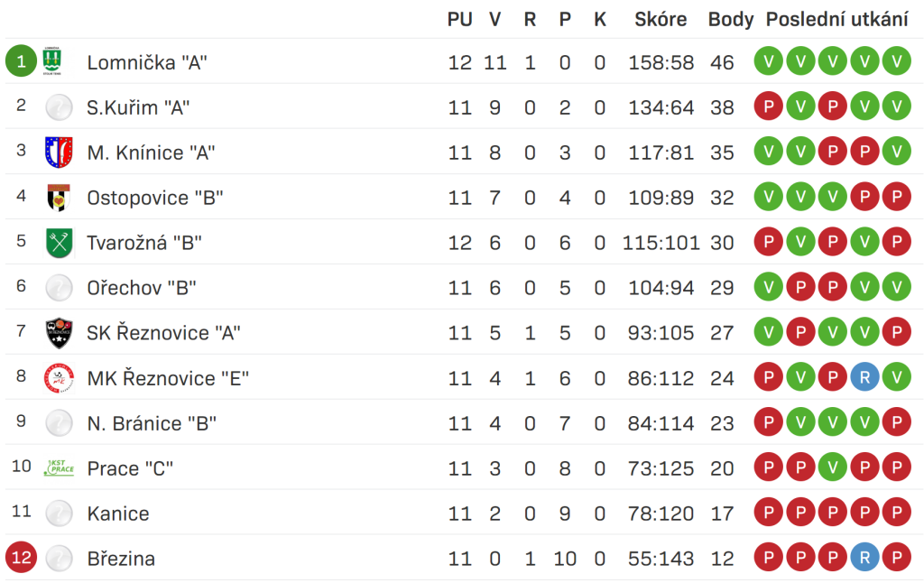Click the M. Knínice "A" shield logo

point(59,153)
